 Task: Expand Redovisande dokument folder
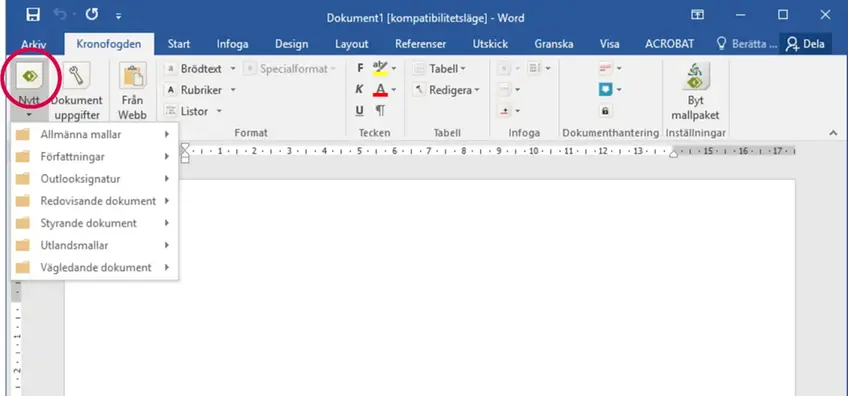pos(94,201)
